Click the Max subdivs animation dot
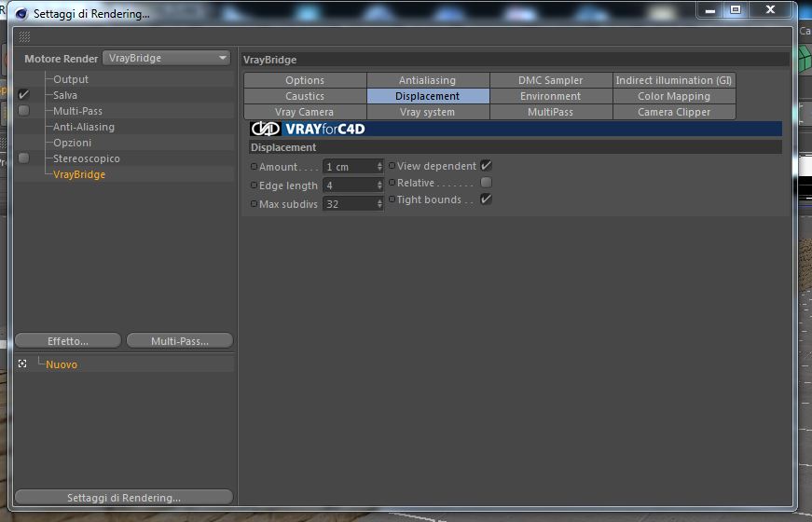Image resolution: width=812 pixels, height=522 pixels. (x=254, y=203)
